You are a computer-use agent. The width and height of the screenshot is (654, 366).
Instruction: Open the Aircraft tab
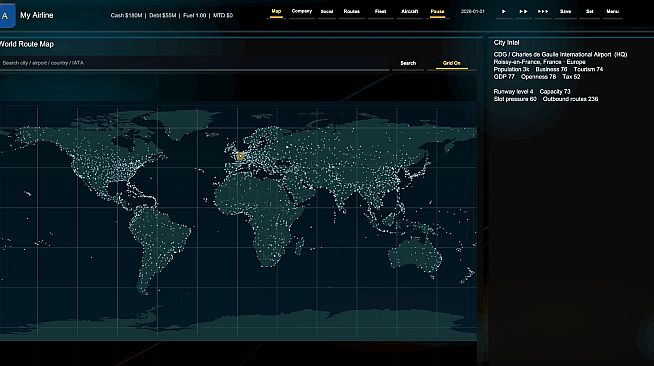409,12
